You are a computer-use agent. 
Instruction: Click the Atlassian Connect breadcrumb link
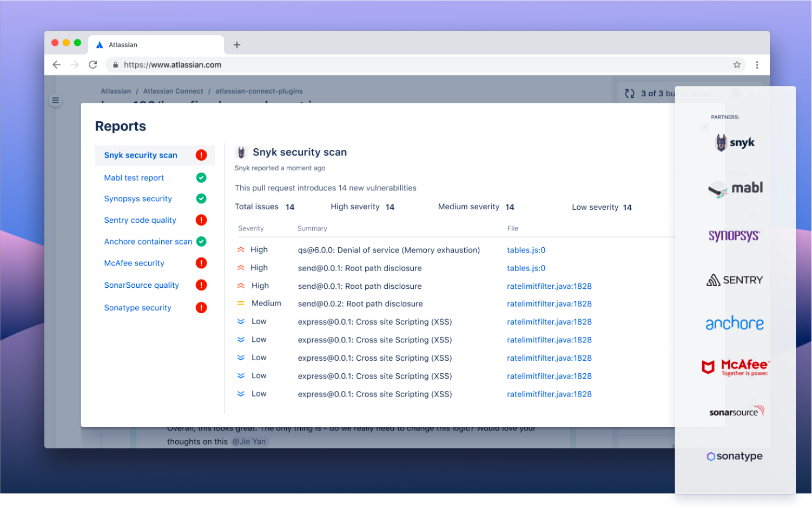pyautogui.click(x=173, y=91)
